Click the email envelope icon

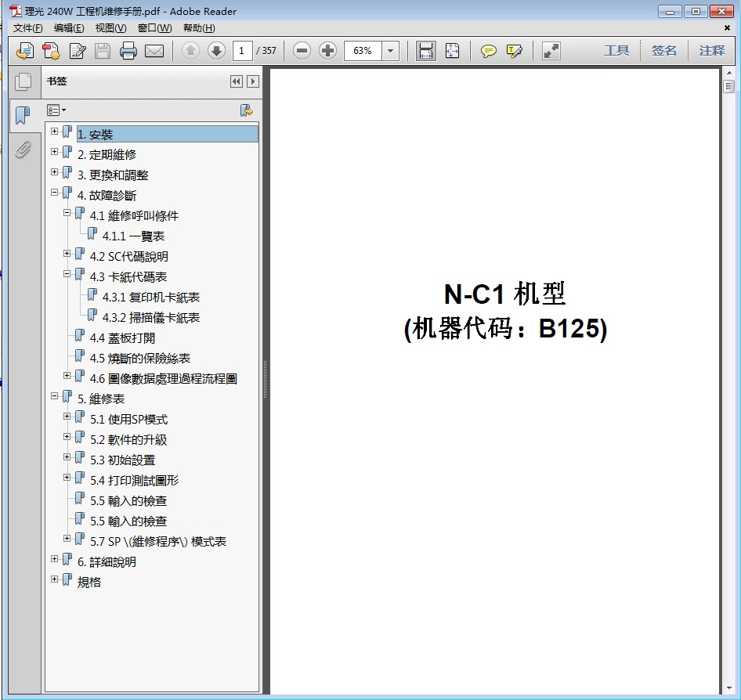tap(154, 51)
